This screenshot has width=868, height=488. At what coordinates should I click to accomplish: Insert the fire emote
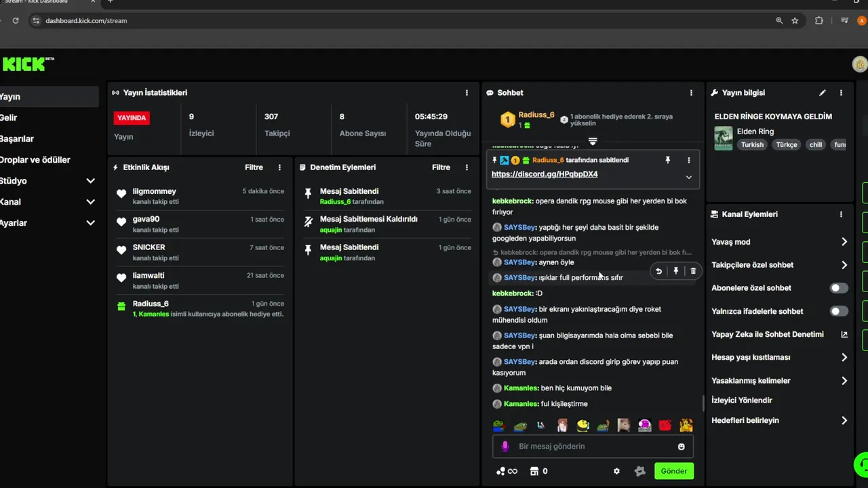click(686, 426)
